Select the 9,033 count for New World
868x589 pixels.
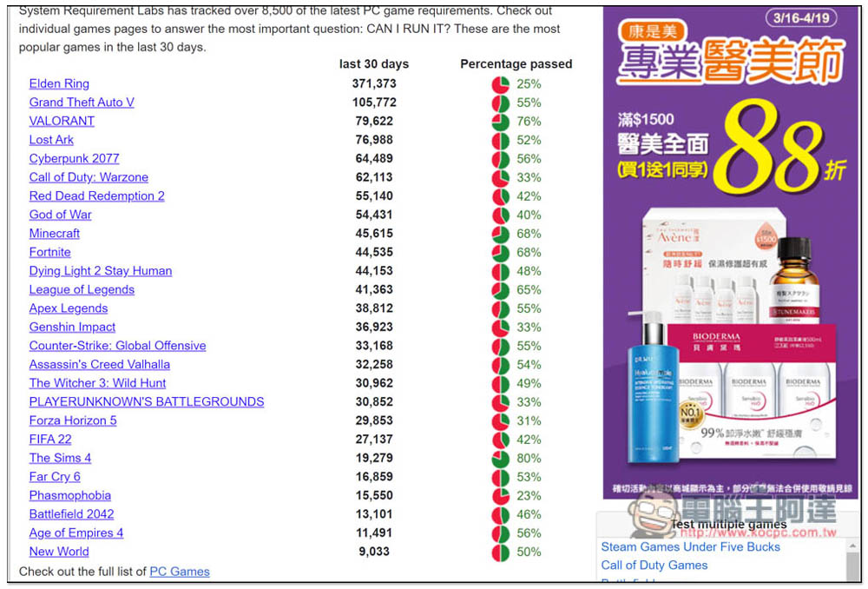(374, 552)
